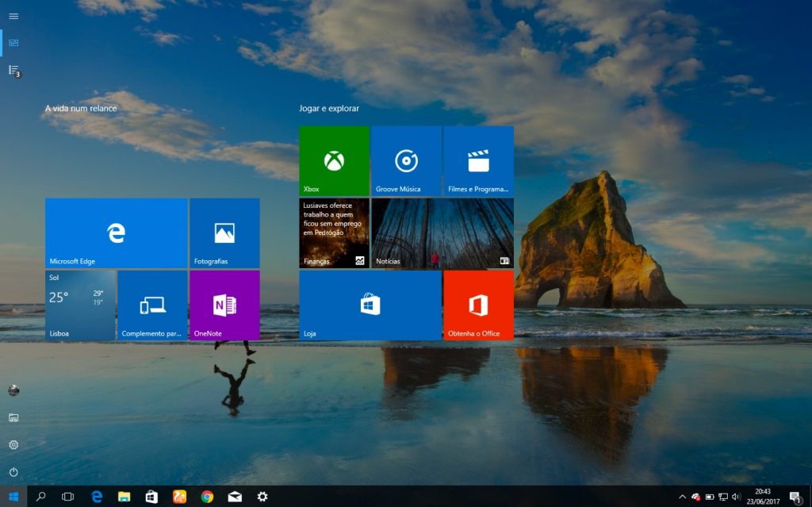
Task: Open the Loja store tile
Action: pos(370,305)
